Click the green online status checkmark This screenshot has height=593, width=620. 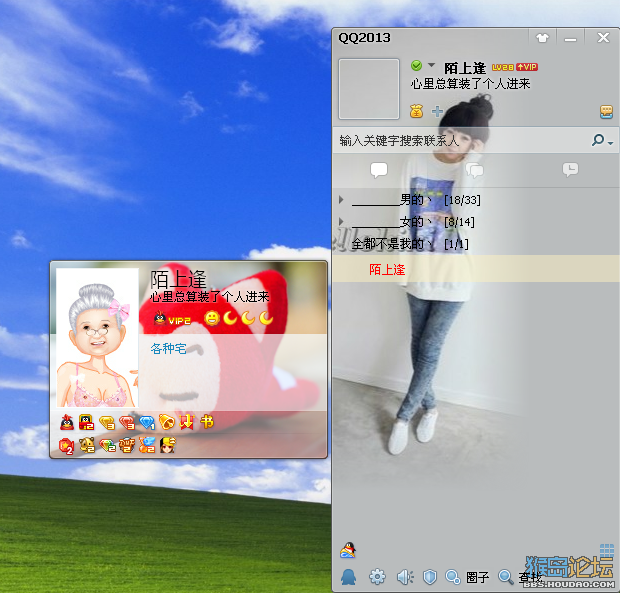click(x=416, y=65)
